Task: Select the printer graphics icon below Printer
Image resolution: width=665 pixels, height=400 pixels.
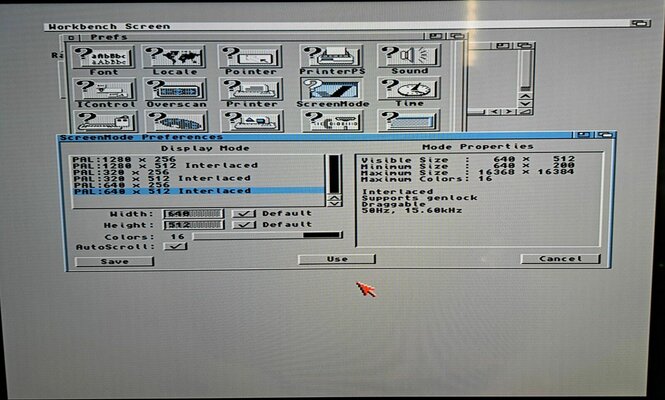Action: click(x=252, y=121)
